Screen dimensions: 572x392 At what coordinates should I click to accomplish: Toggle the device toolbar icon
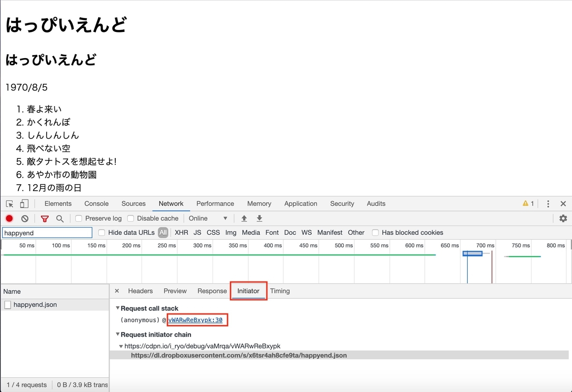[x=24, y=204]
